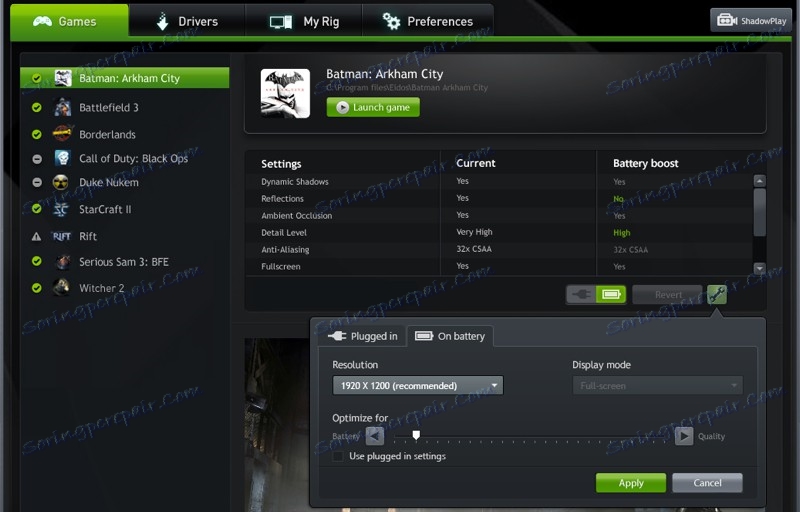Select Battlefield 3 in games list
Screen dimensions: 800x512
tap(124, 108)
